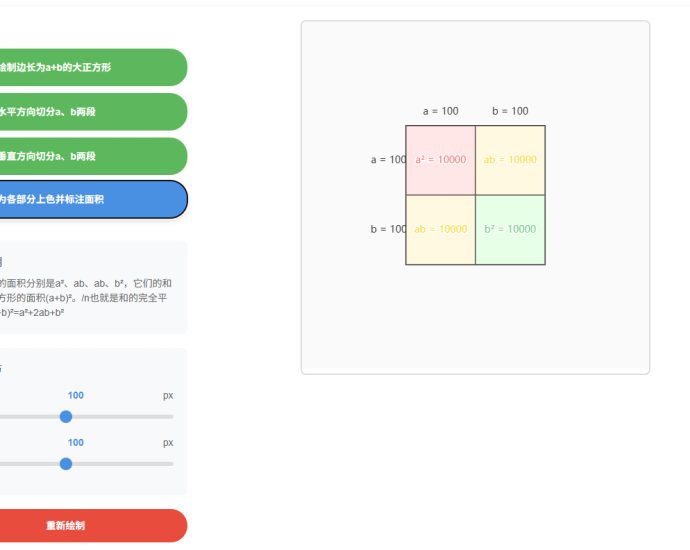Click the green 绘制边长为a+b的大正方形 step button
Image resolution: width=690 pixels, height=550 pixels.
90,67
